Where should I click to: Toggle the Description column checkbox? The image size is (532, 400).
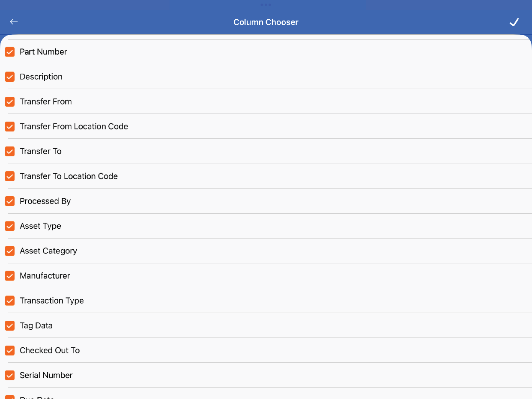click(9, 77)
